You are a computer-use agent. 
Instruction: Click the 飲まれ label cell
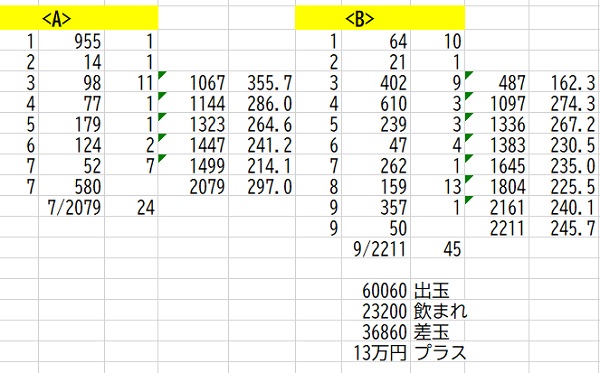tap(438, 311)
